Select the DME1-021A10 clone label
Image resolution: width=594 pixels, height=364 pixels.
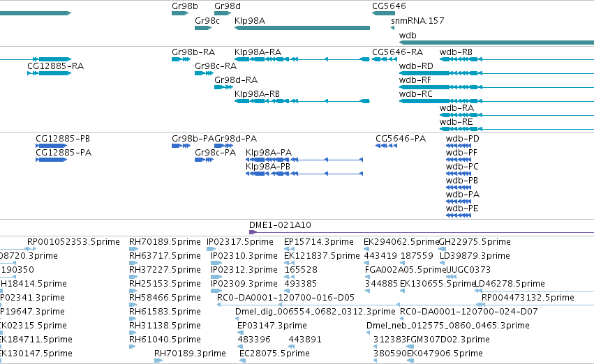click(280, 225)
